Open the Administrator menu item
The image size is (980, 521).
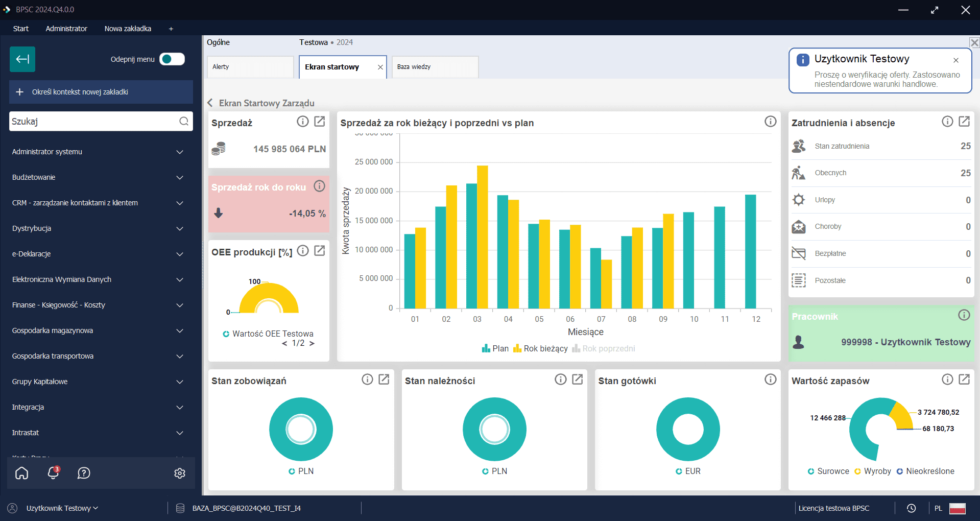click(66, 29)
